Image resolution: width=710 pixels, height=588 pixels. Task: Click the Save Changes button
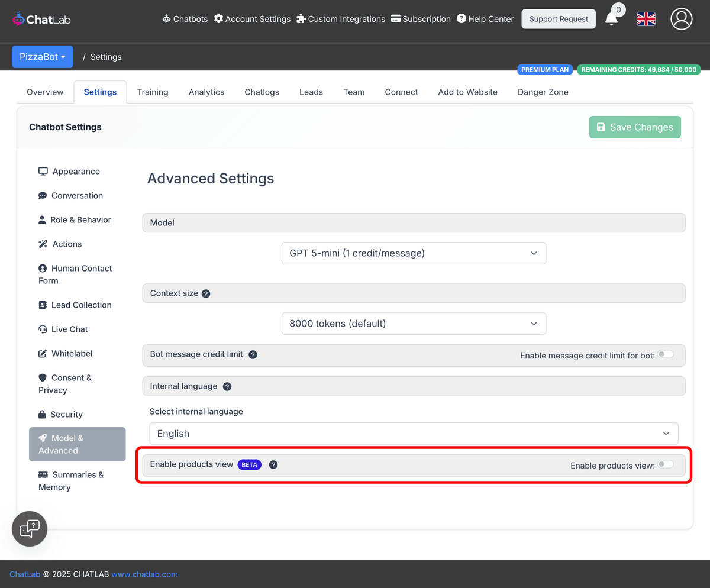[x=634, y=127]
